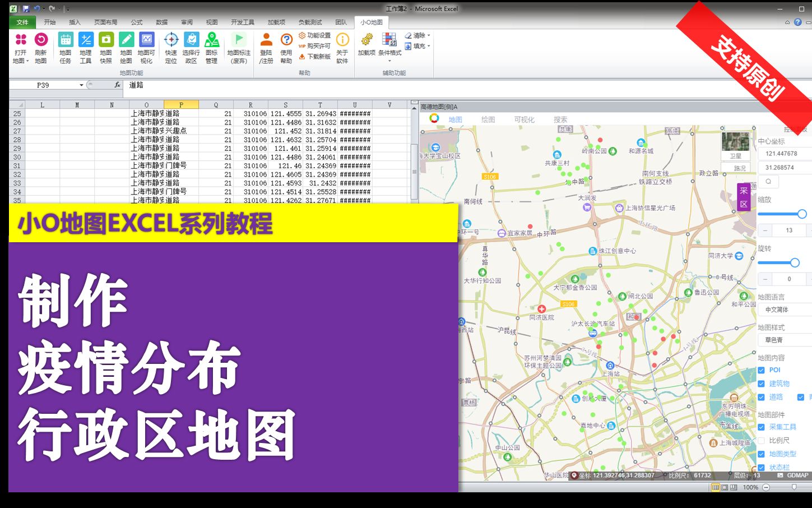Viewport: 812px width, 508px height.
Task: Click the purple 采区 button on map
Action: (744, 197)
